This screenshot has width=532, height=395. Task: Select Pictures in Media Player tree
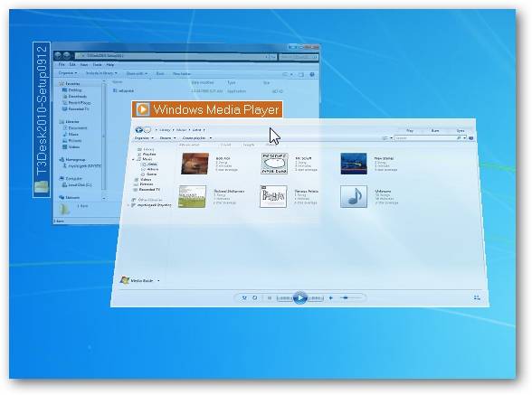click(x=144, y=184)
